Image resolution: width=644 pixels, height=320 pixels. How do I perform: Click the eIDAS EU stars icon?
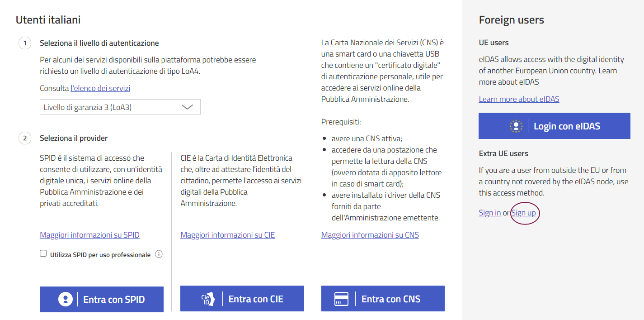tap(515, 126)
